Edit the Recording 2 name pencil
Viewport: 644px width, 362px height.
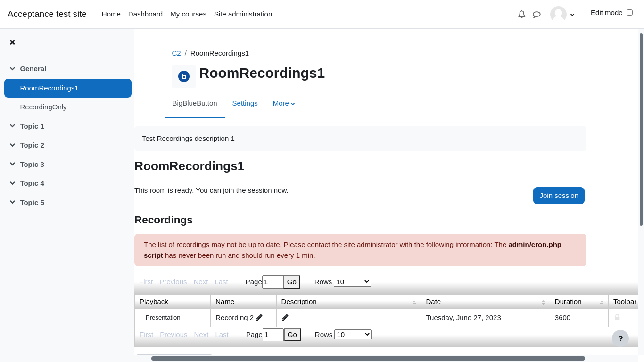(x=259, y=318)
